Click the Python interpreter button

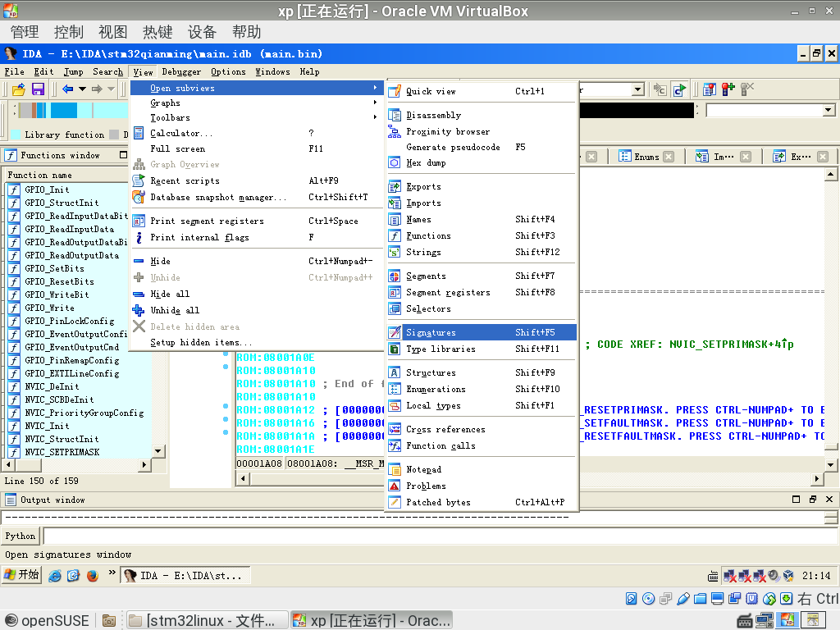coord(21,536)
